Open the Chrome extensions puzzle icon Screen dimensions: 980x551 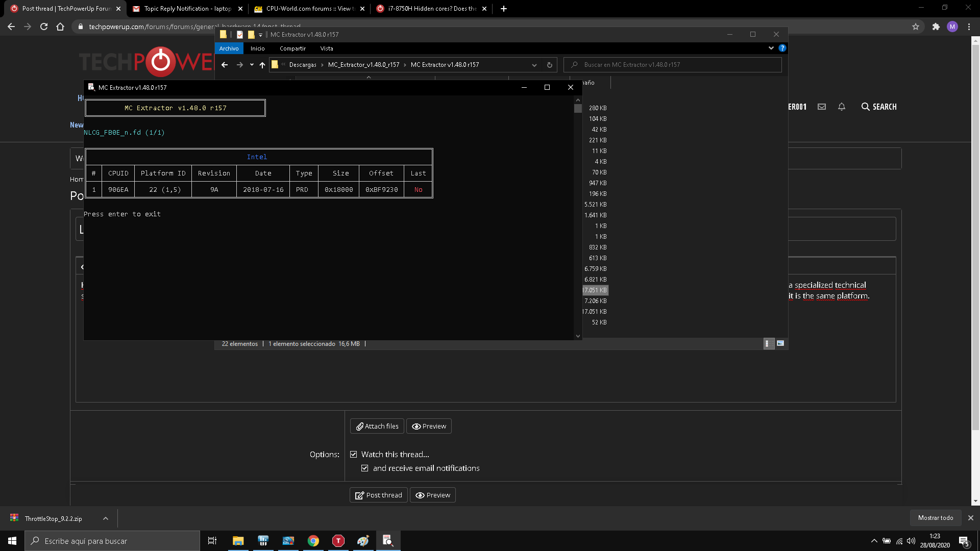936,27
